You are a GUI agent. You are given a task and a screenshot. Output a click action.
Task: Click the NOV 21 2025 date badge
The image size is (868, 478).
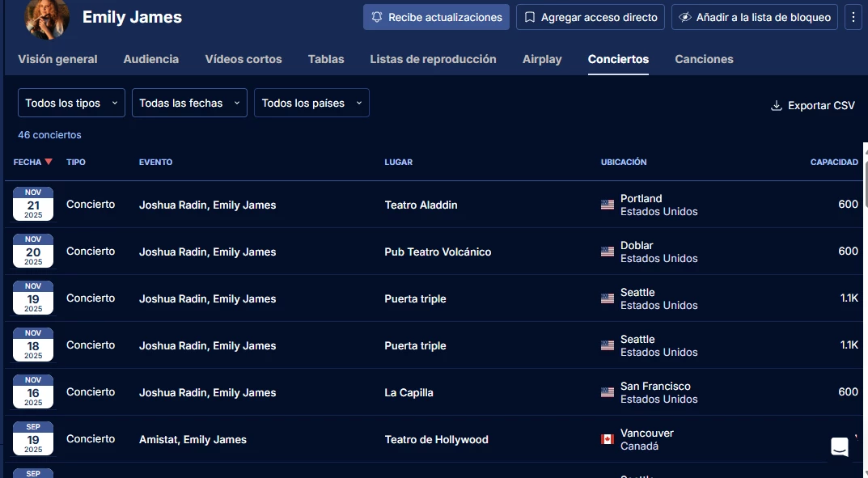coord(33,204)
